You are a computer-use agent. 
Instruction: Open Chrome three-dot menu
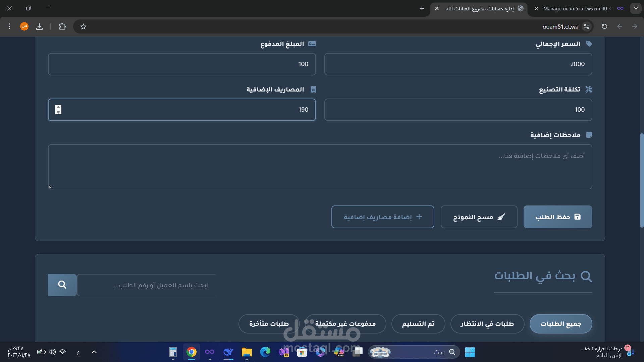[x=9, y=26]
